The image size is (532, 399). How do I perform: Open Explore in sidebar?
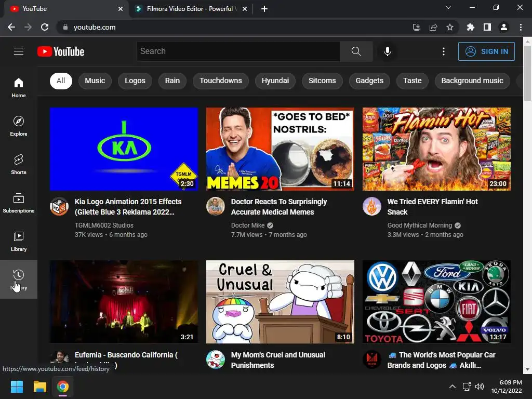click(19, 126)
